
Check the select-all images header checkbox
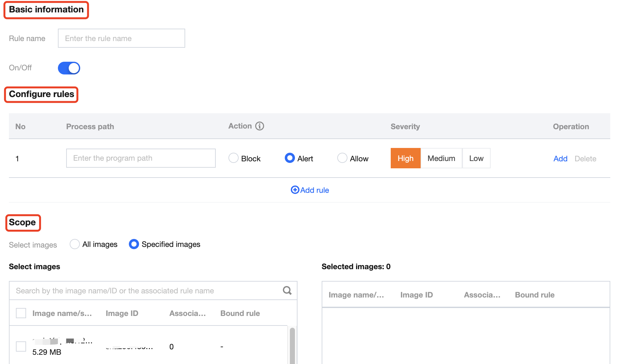pos(21,313)
